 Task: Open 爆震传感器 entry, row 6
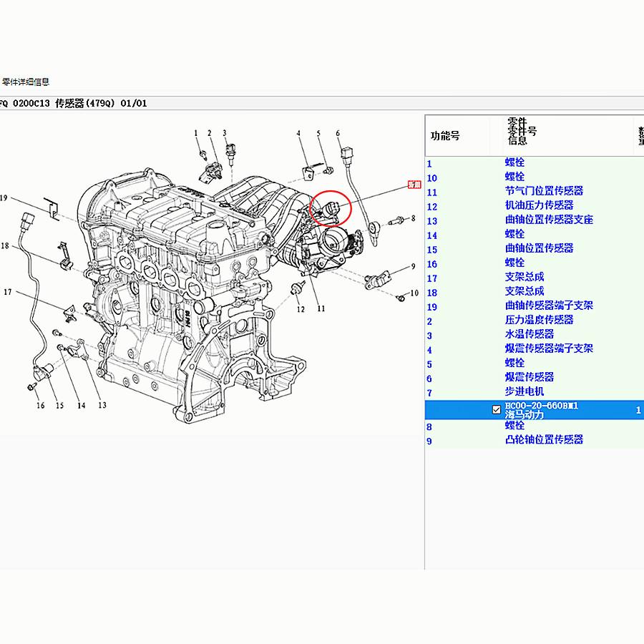535,379
